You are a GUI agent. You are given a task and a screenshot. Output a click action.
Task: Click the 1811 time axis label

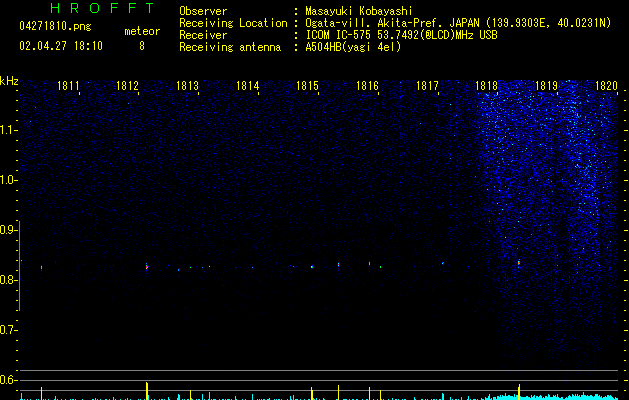pyautogui.click(x=68, y=86)
